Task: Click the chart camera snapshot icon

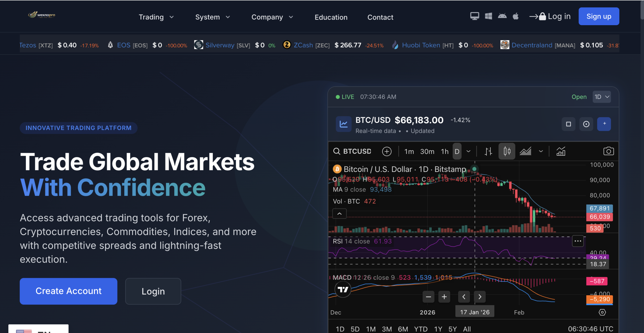Action: click(x=608, y=151)
